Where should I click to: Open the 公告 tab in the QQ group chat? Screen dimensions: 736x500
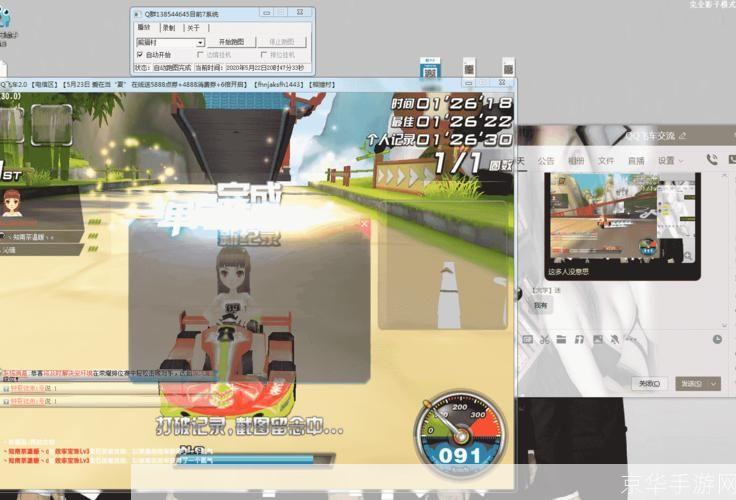pyautogui.click(x=546, y=161)
